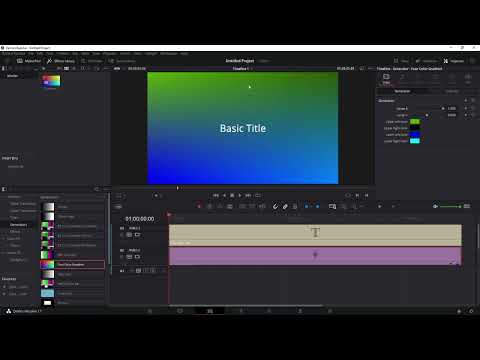Select the Video tab in Inspector

(x=386, y=78)
